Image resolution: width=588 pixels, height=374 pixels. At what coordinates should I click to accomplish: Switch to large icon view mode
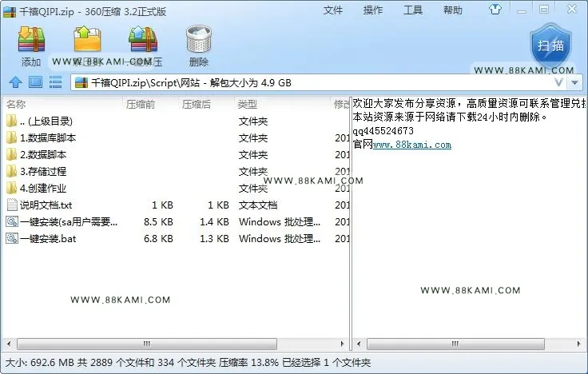[x=36, y=82]
